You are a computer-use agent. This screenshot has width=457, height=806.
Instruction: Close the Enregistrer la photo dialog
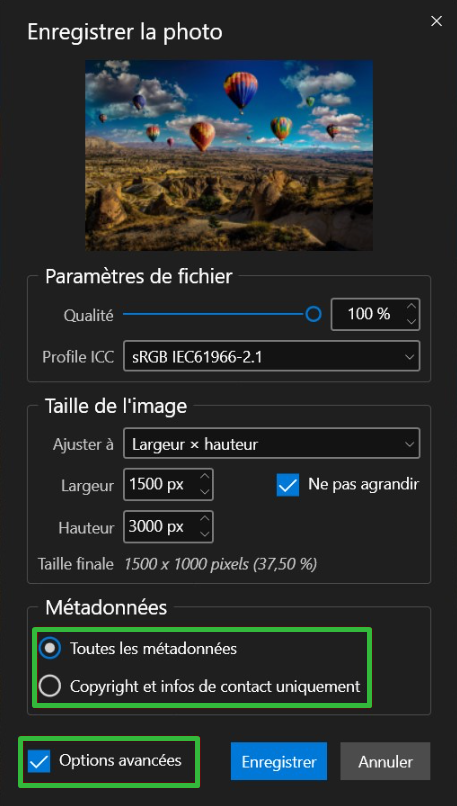[436, 21]
